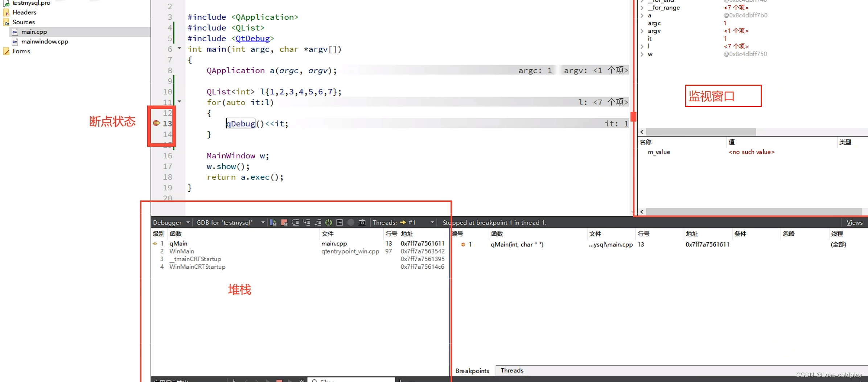This screenshot has width=868, height=382.
Task: Take a snapshot with the camera icon
Action: (362, 223)
